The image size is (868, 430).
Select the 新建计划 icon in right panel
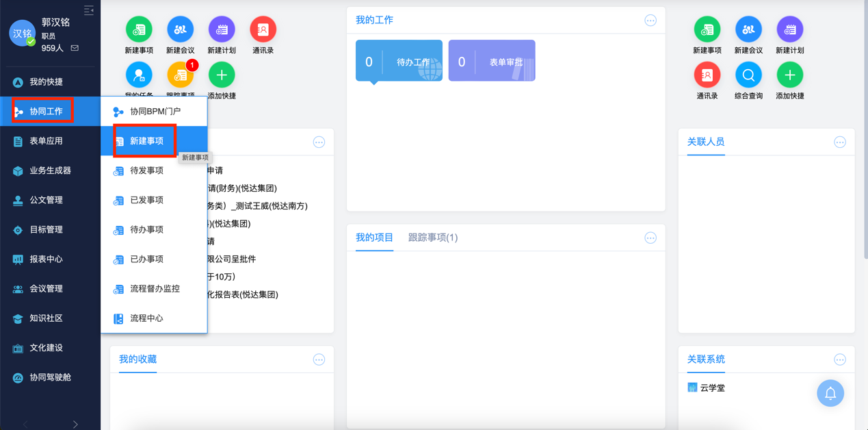(x=789, y=29)
